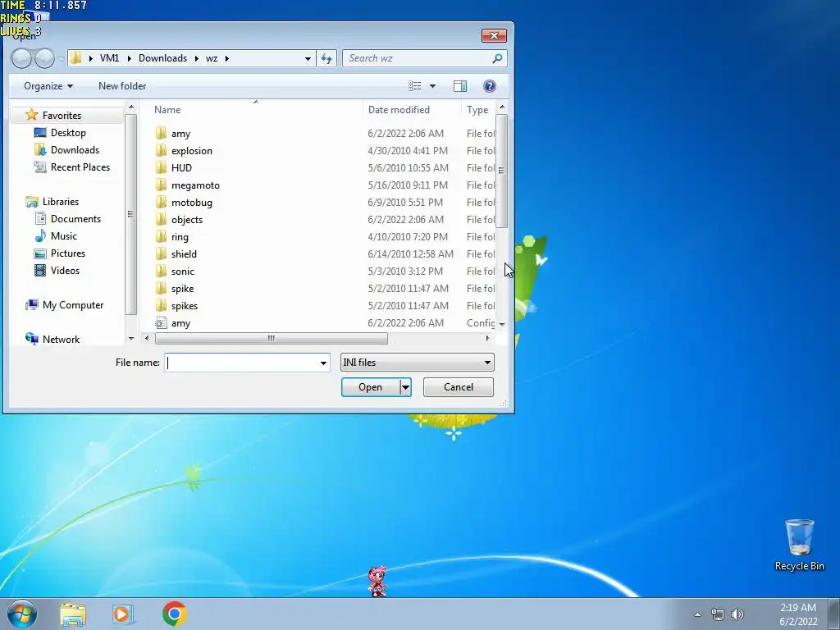
Task: Expand the address bar history dropdown
Action: coord(308,58)
